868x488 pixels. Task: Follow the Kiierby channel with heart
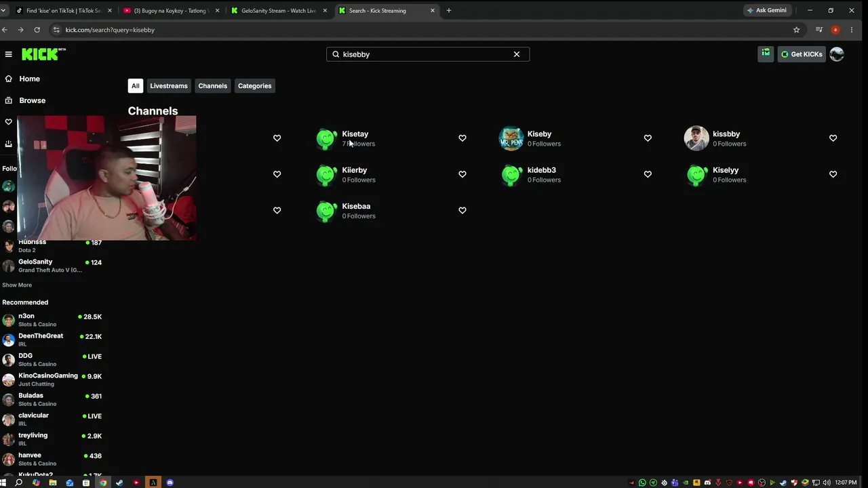[462, 174]
